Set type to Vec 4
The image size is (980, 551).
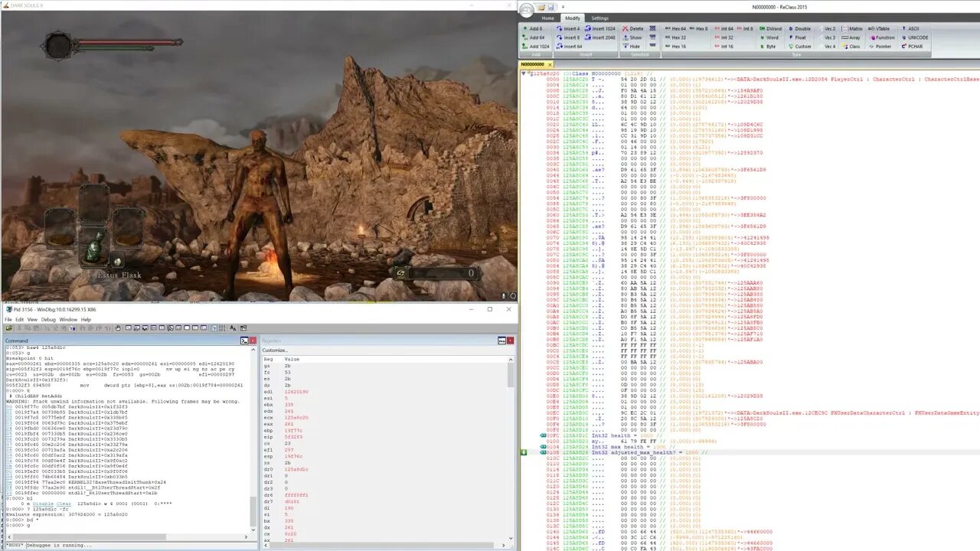click(x=828, y=47)
